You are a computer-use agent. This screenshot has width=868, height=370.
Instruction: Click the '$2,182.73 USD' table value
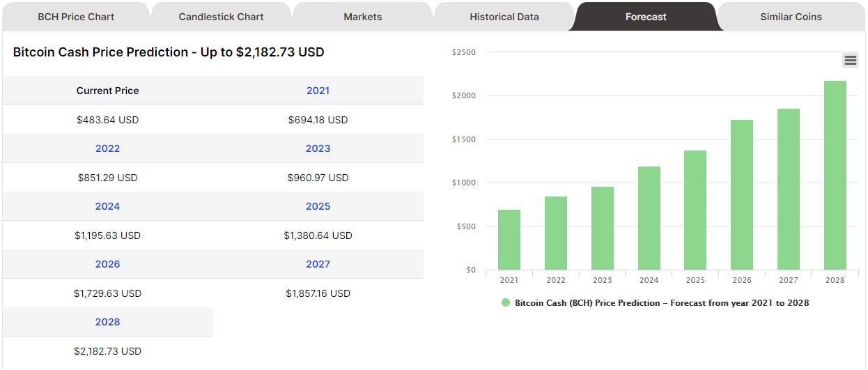(x=107, y=351)
